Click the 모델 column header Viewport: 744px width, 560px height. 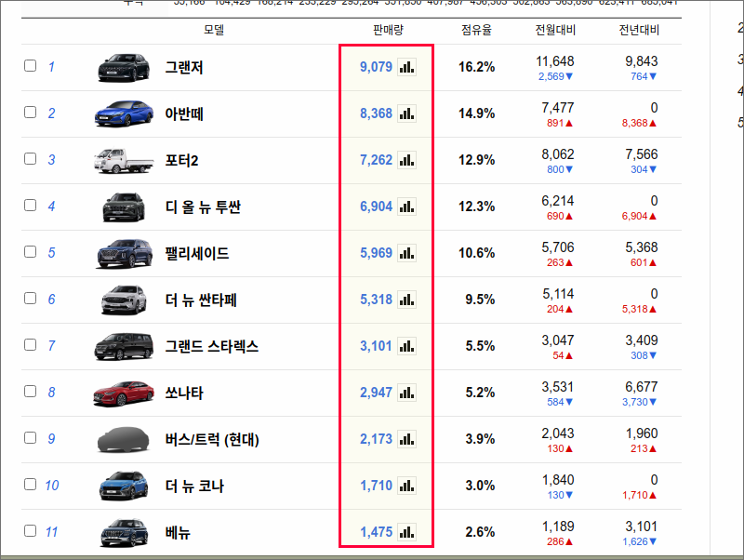214,30
